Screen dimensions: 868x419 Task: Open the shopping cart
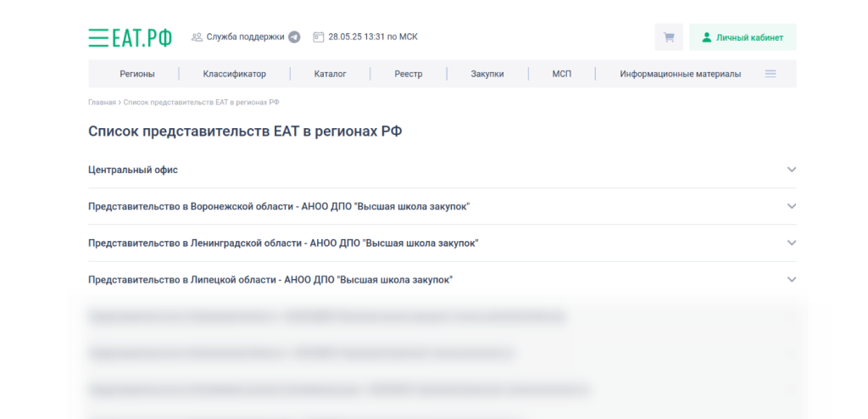pos(669,37)
